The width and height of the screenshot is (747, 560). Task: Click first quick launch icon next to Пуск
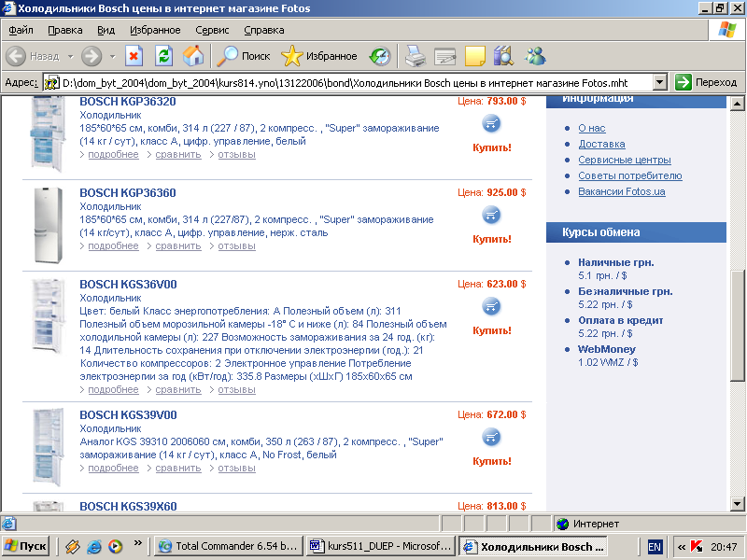point(73,546)
